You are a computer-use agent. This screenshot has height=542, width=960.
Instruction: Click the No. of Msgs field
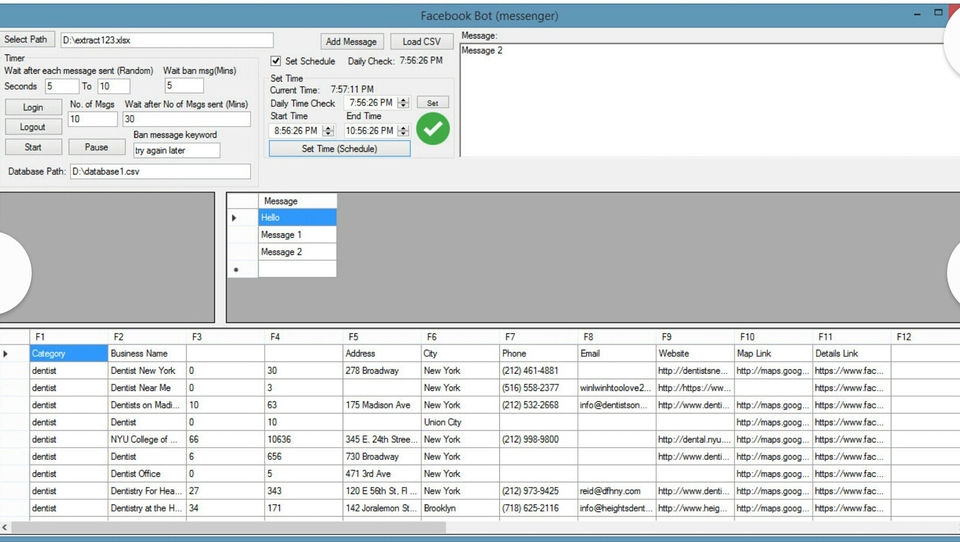point(92,119)
